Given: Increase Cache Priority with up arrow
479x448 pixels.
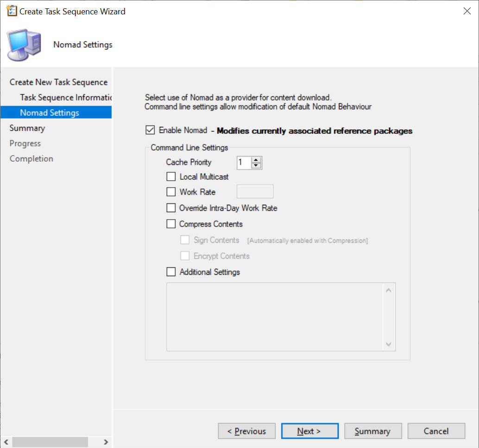Looking at the screenshot, I should pos(256,160).
